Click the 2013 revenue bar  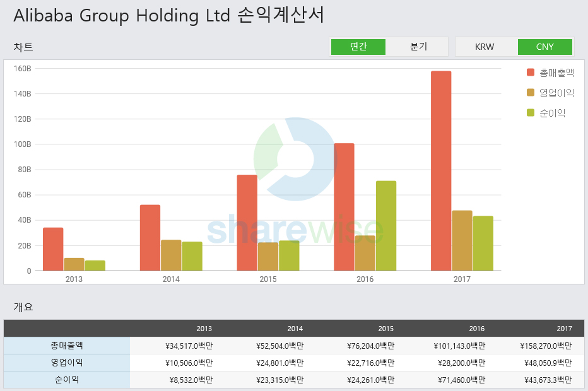(x=53, y=249)
